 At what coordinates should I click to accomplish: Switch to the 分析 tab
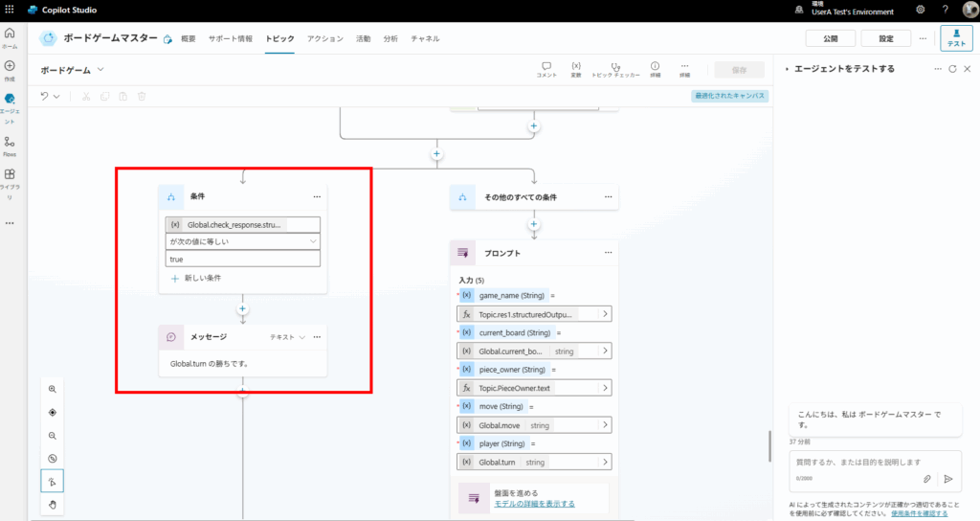(390, 38)
